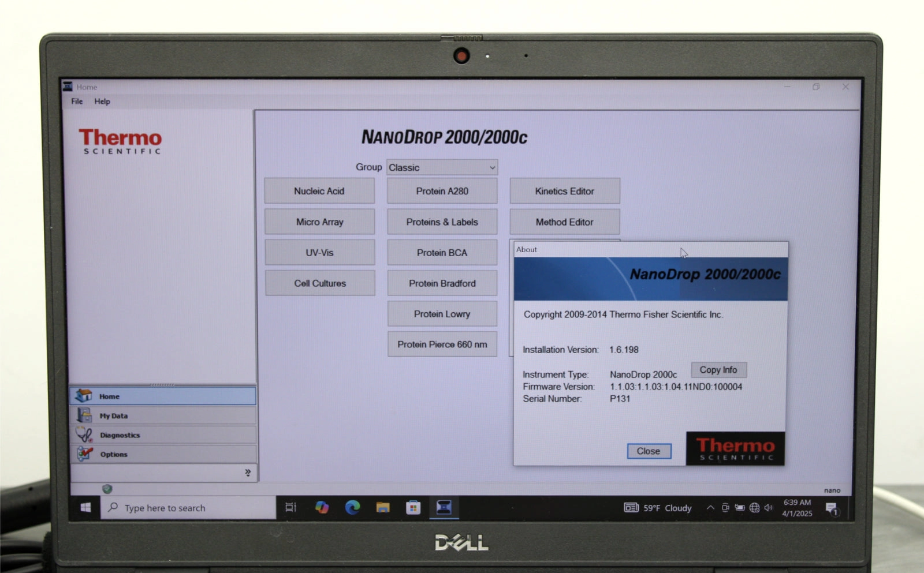Open the Diagnostics stethoscope icon
The width and height of the screenshot is (924, 573).
point(84,435)
